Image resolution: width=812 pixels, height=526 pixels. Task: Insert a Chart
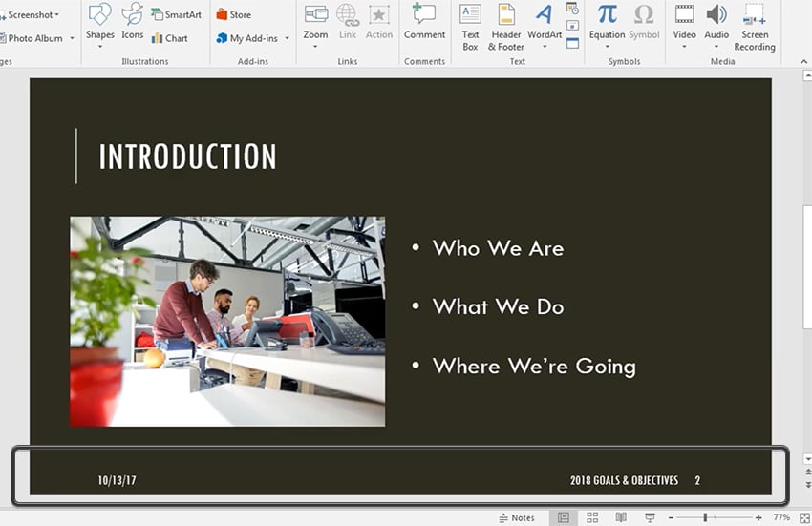pos(169,38)
